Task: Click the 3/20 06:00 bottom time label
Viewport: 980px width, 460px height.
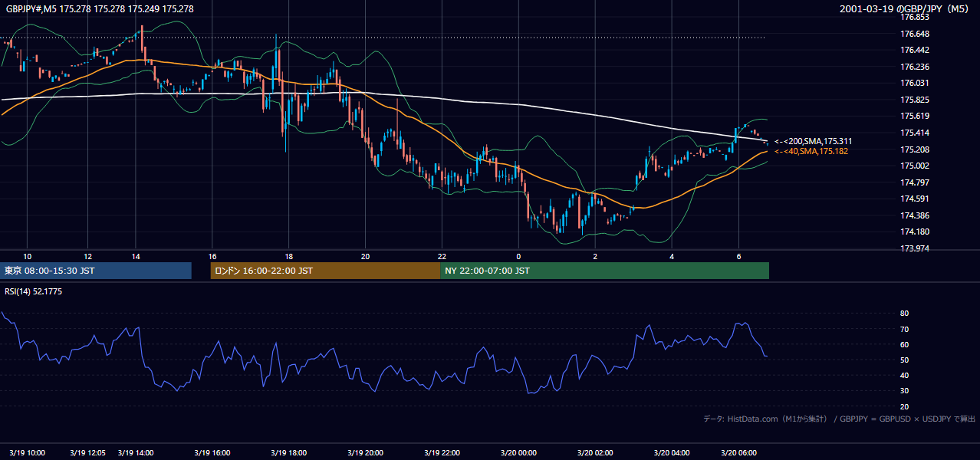Action: pyautogui.click(x=738, y=453)
